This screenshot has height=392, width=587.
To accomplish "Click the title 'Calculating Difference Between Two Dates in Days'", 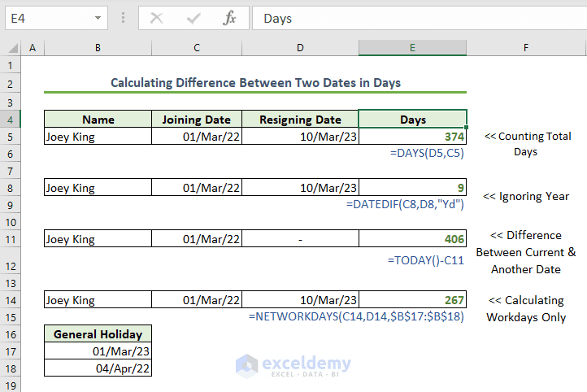I will [x=255, y=83].
